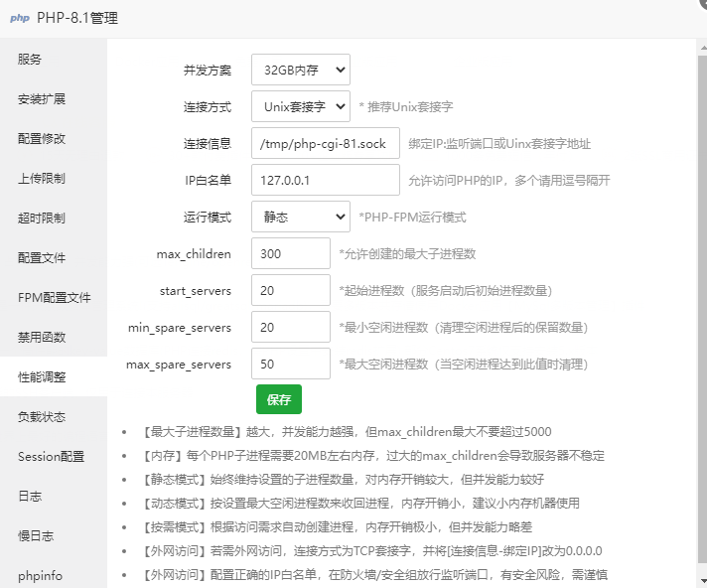Image resolution: width=707 pixels, height=588 pixels.
Task: Switch to 配置修改 tab
Action: [x=54, y=138]
